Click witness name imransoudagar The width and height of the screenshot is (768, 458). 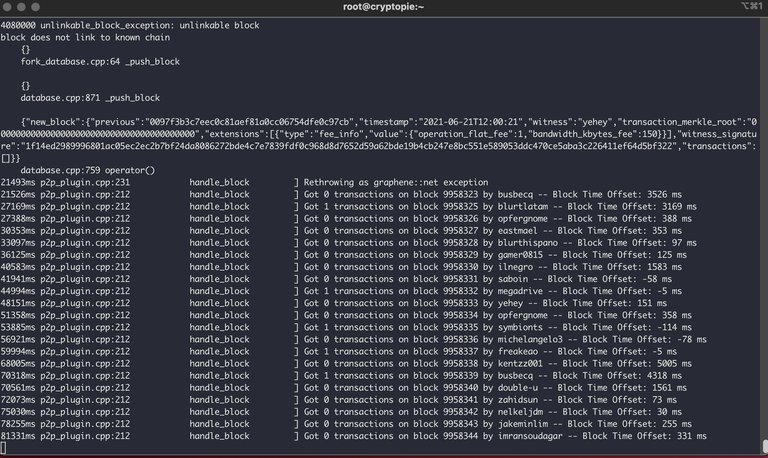530,436
